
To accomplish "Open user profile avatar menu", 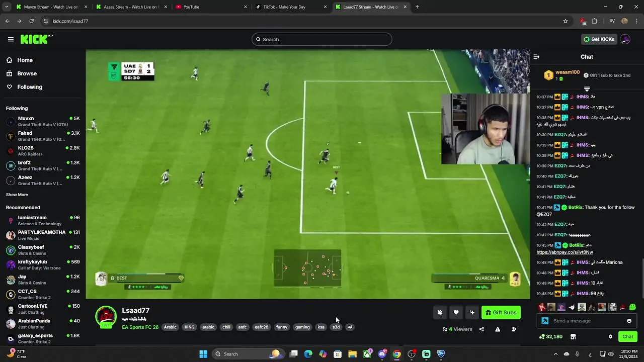I will (625, 39).
